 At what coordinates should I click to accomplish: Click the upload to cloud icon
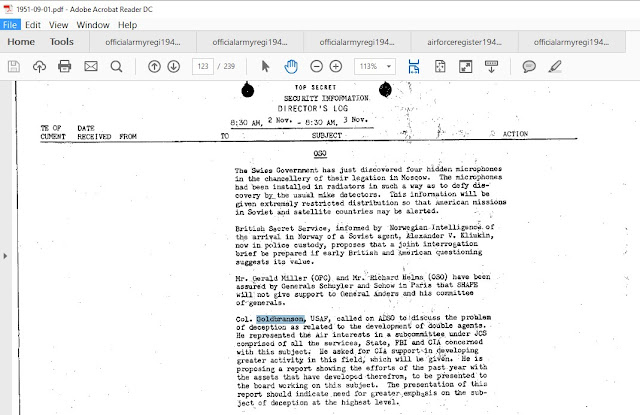pos(39,66)
